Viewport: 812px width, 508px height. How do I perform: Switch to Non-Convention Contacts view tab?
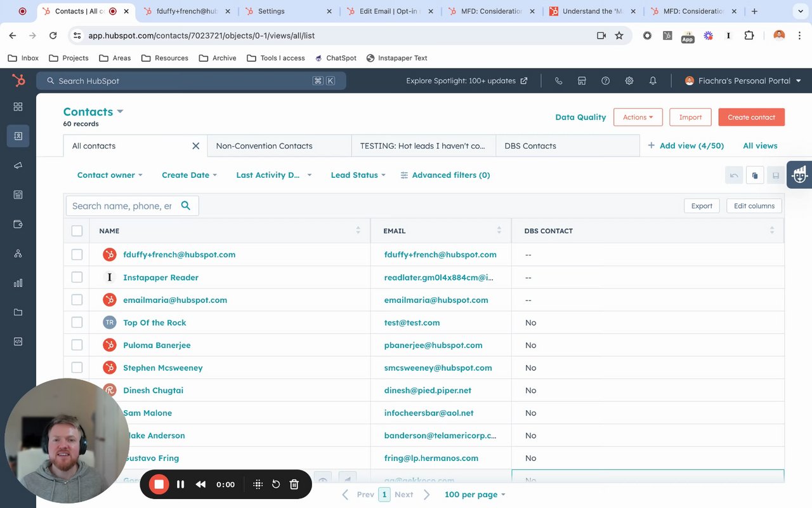click(280, 146)
